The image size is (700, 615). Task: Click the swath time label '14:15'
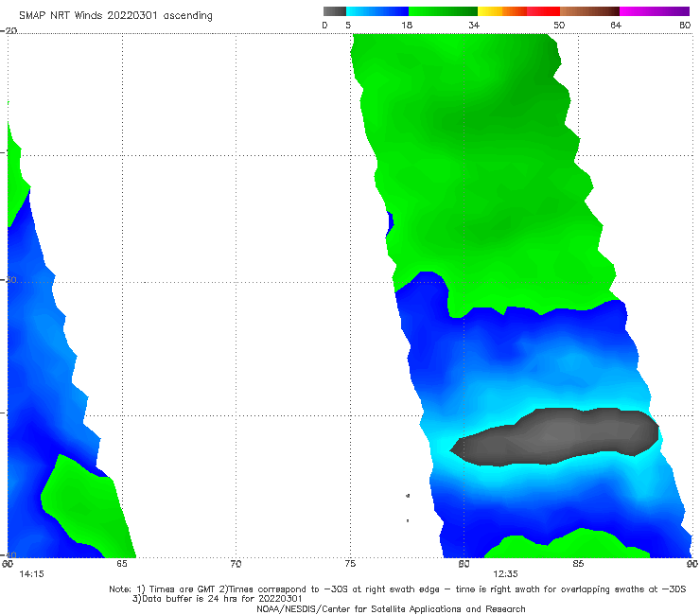tap(32, 574)
